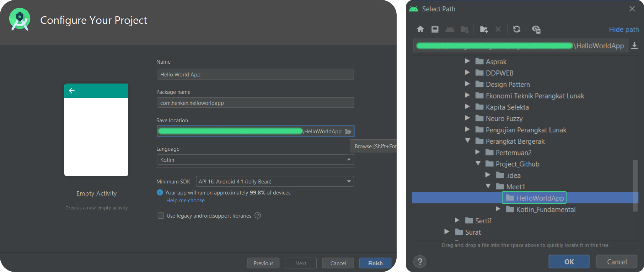
Task: Expand the Asprak folder
Action: [467, 61]
